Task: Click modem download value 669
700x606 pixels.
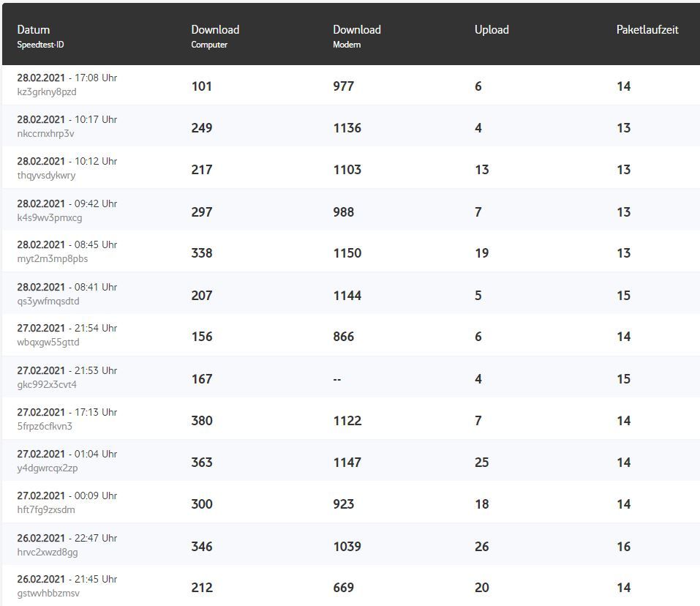Action: (x=343, y=588)
